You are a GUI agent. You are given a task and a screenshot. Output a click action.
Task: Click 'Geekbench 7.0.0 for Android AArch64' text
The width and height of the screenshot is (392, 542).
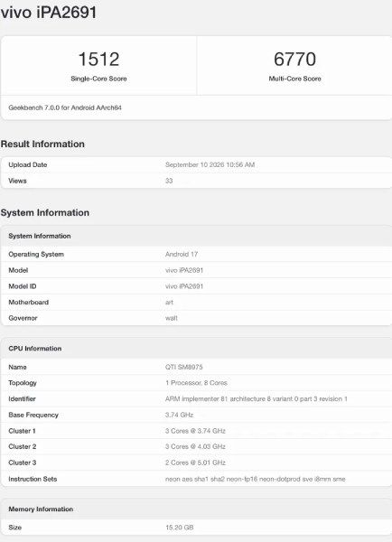(x=65, y=107)
